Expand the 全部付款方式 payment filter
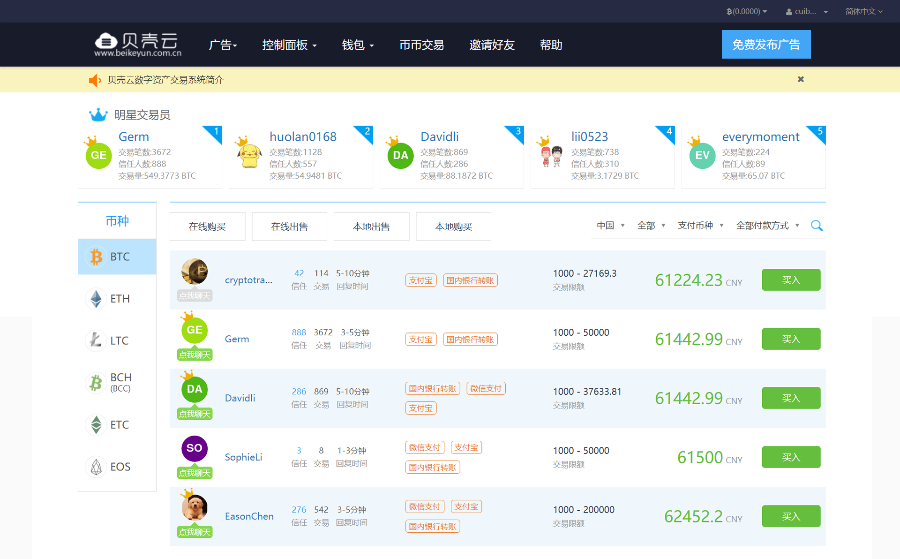This screenshot has height=559, width=900. click(767, 226)
